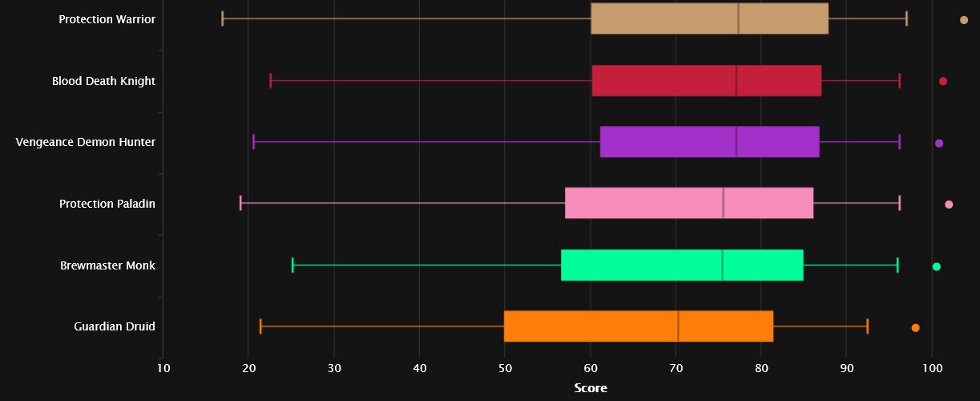Click the pink Protection Paladin outlier dot
The image size is (980, 401).
pos(949,205)
